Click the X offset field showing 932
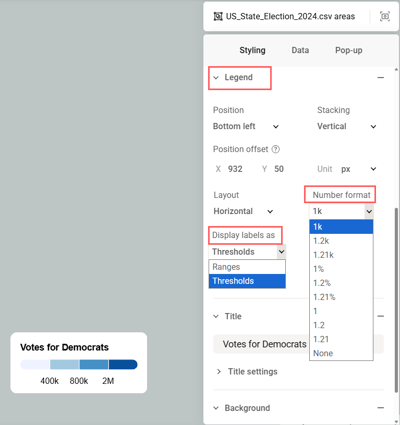This screenshot has width=400, height=425. pyautogui.click(x=235, y=169)
